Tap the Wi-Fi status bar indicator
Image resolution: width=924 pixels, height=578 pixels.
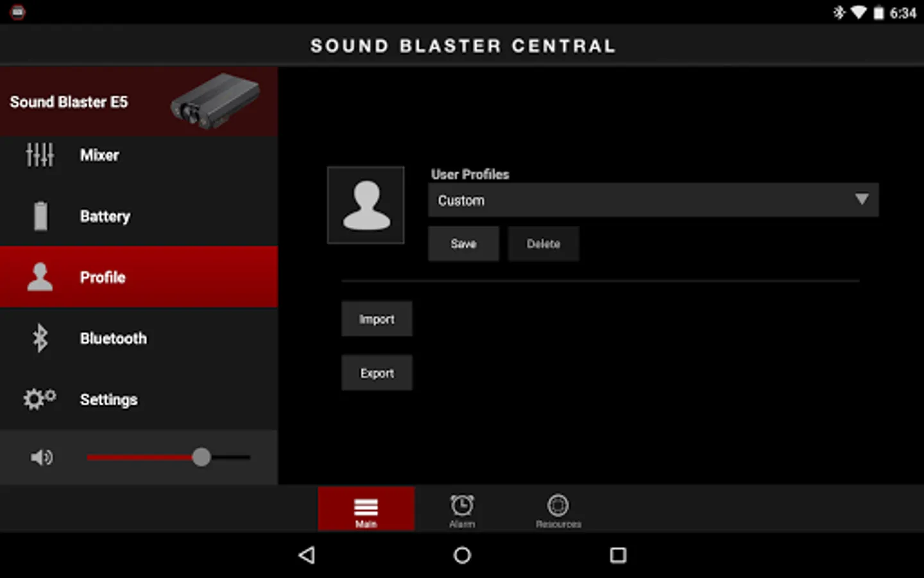click(x=859, y=12)
